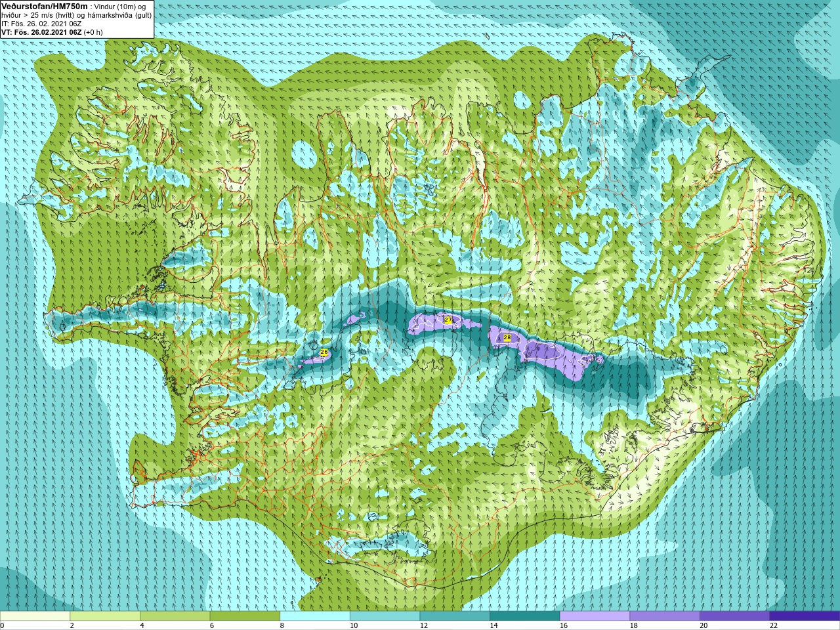840x630 pixels.
Task: Click the 'VT: Fös. 26.02.2021 06Z (+0 h)' line
Action: click(52, 31)
